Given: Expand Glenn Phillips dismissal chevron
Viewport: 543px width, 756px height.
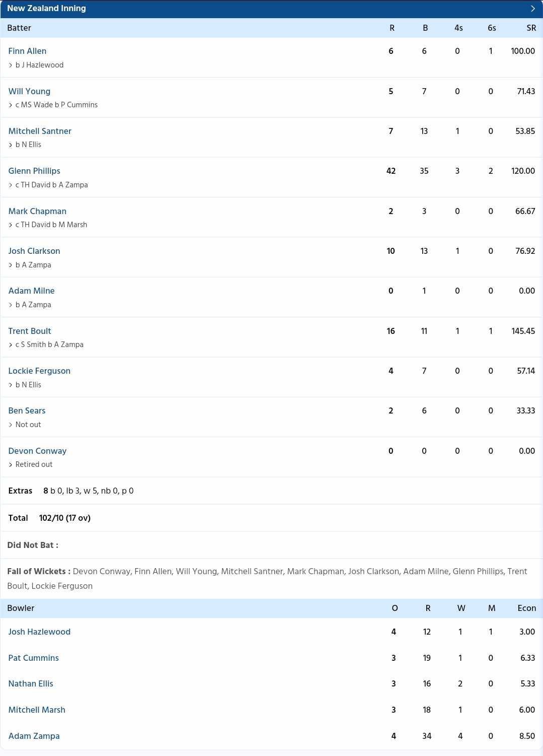Looking at the screenshot, I should click(x=11, y=185).
